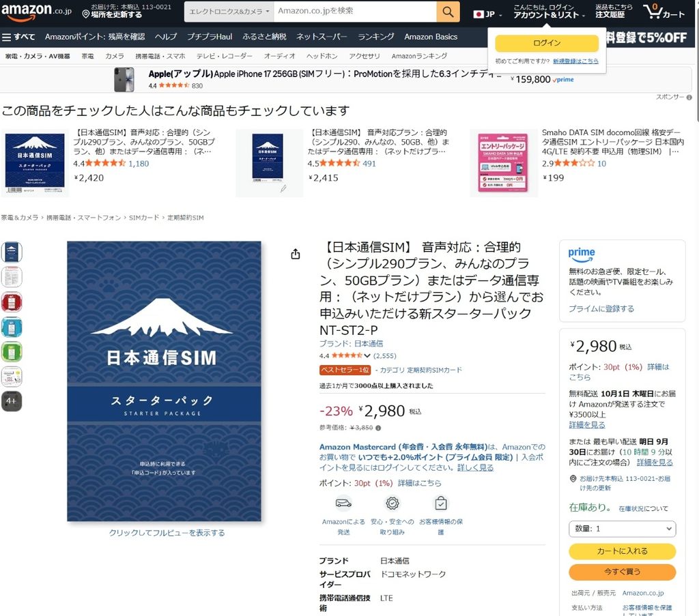Screen dimensions: 699x616
Task: Click the 詳しく見る Mastercard link
Action: [475, 468]
